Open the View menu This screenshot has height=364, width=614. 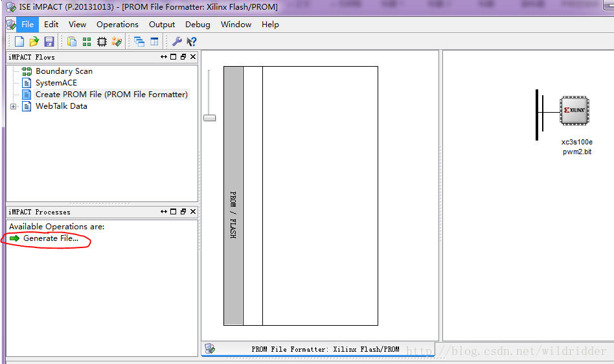(77, 24)
